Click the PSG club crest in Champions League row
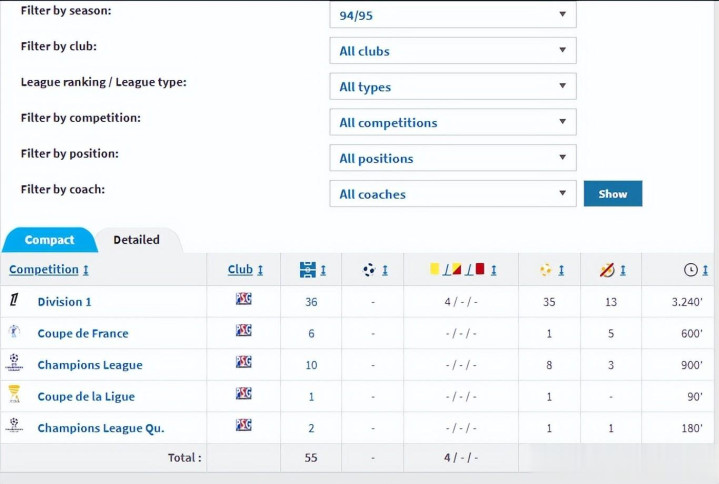The image size is (719, 484). tap(243, 363)
